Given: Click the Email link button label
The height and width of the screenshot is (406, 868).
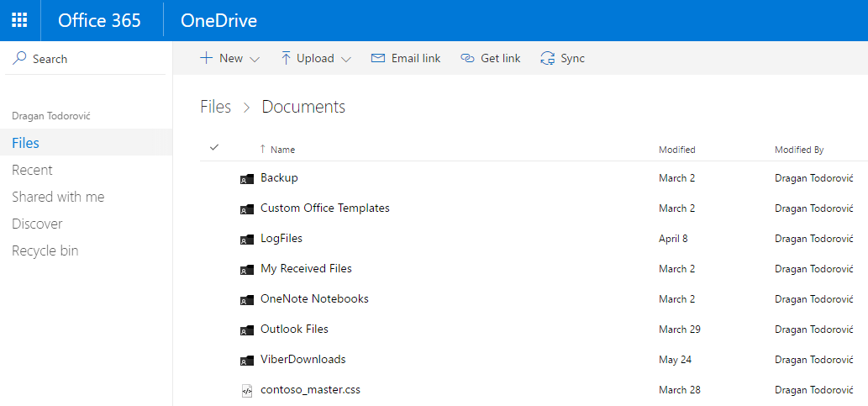Looking at the screenshot, I should tap(416, 58).
